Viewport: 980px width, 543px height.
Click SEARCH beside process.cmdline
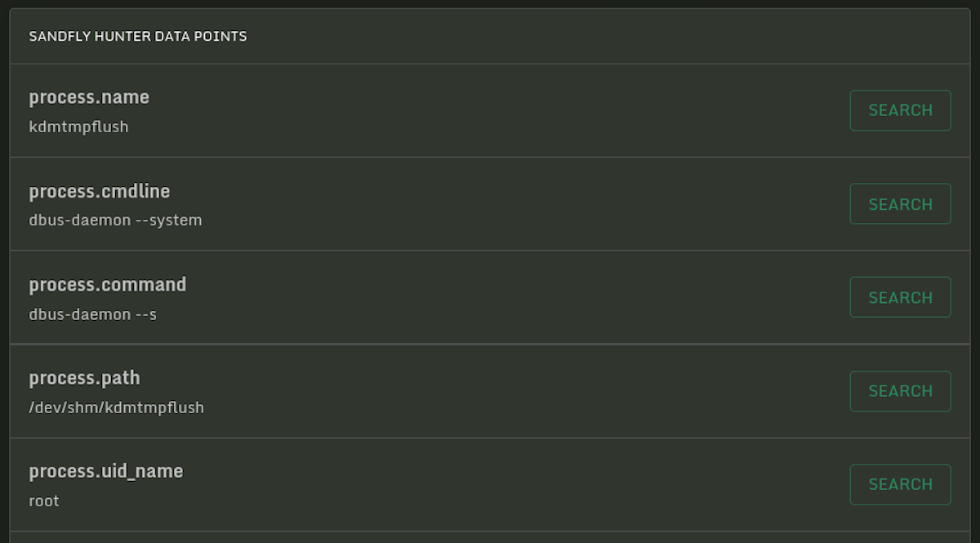[900, 204]
